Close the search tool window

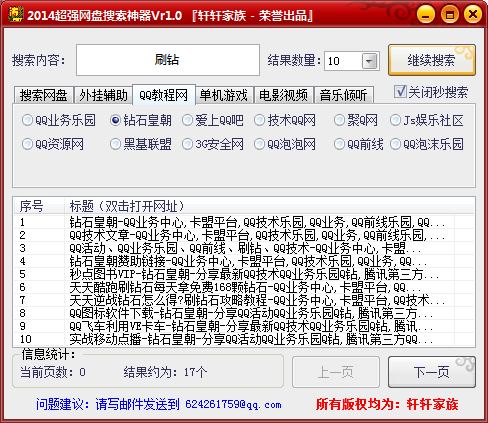[x=473, y=14]
